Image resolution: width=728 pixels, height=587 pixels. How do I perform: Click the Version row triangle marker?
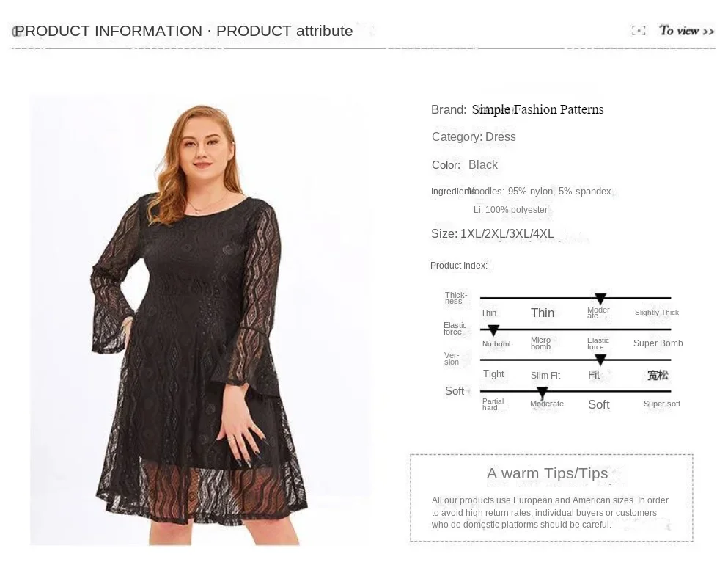[x=600, y=360]
